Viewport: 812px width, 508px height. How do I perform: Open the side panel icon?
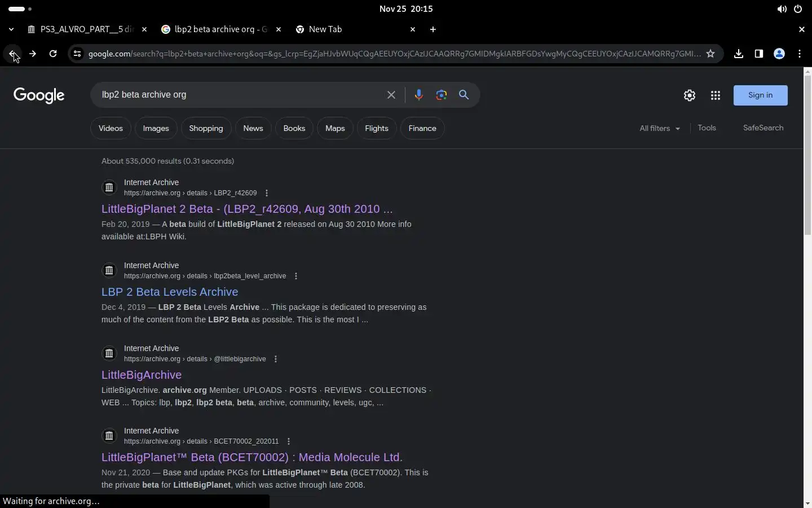(x=759, y=54)
